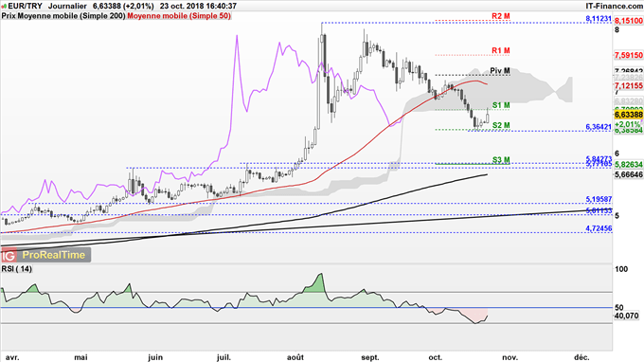The width and height of the screenshot is (644, 362).
Task: Click the R2 M resistance label
Action: (x=501, y=16)
